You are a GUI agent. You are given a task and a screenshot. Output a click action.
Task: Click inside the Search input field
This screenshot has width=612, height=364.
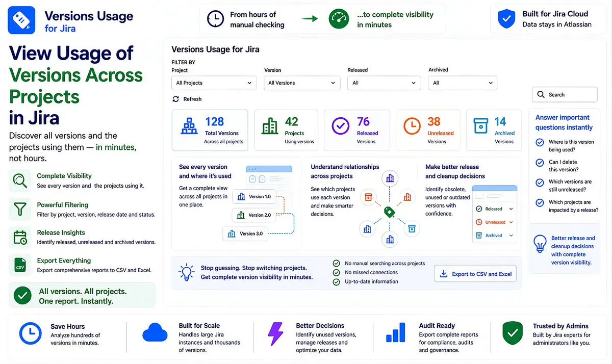click(x=565, y=94)
